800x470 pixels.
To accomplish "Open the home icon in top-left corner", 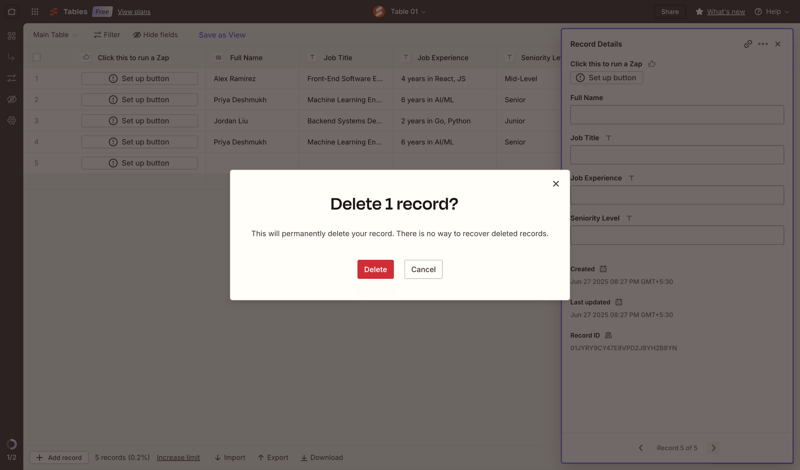I will click(x=11, y=11).
